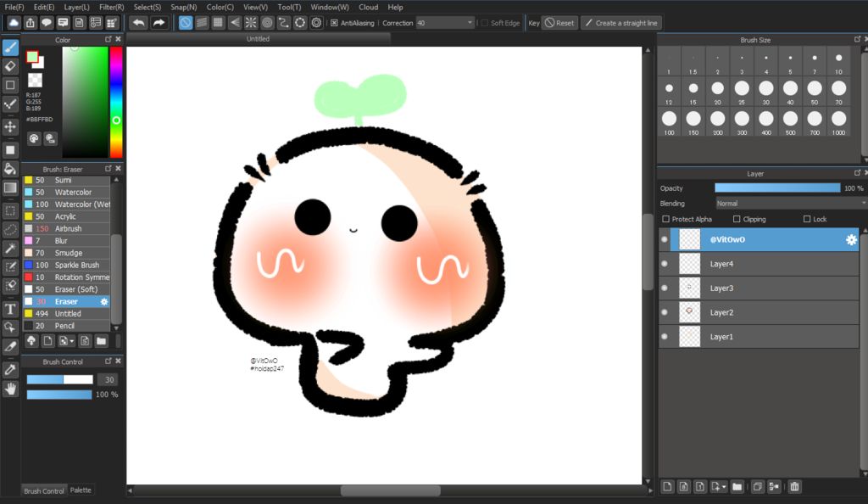Hide the @VitOwO layer

click(665, 240)
